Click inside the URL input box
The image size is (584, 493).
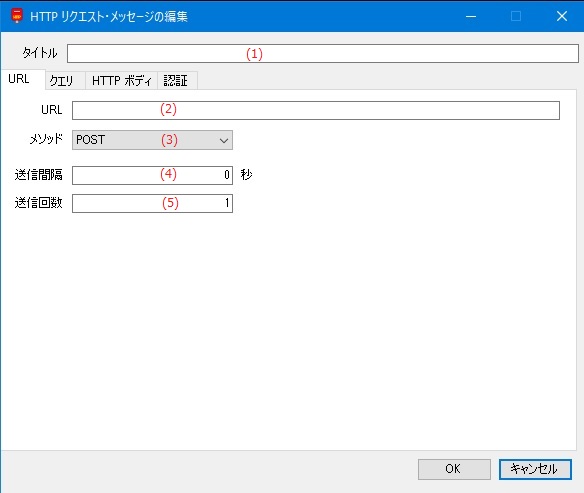316,110
